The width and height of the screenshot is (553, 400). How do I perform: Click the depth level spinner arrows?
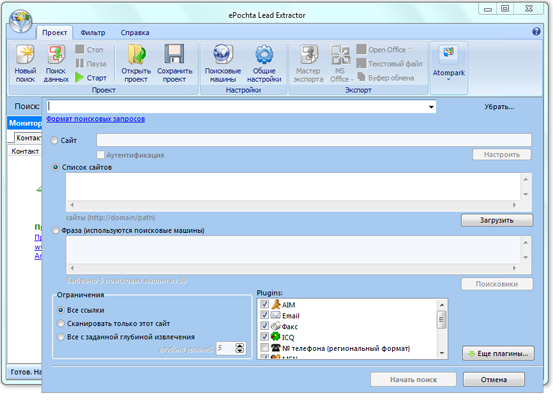[239, 348]
